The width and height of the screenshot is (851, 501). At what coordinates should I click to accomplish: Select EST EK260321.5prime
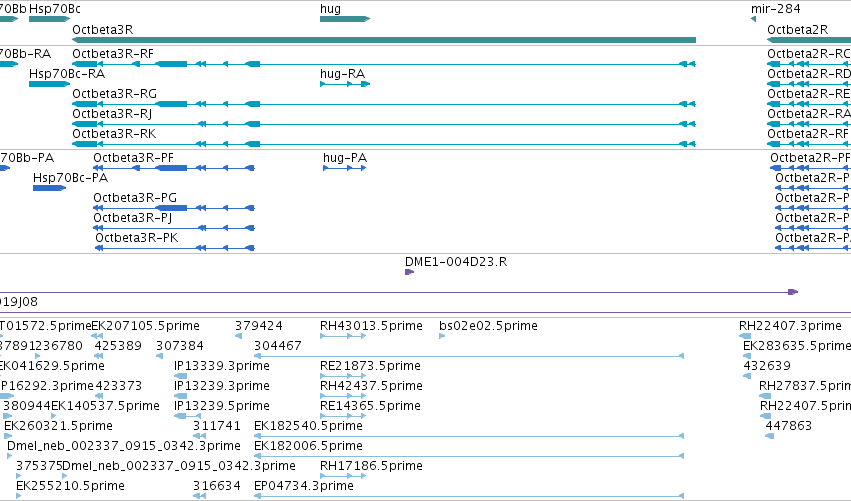58,426
